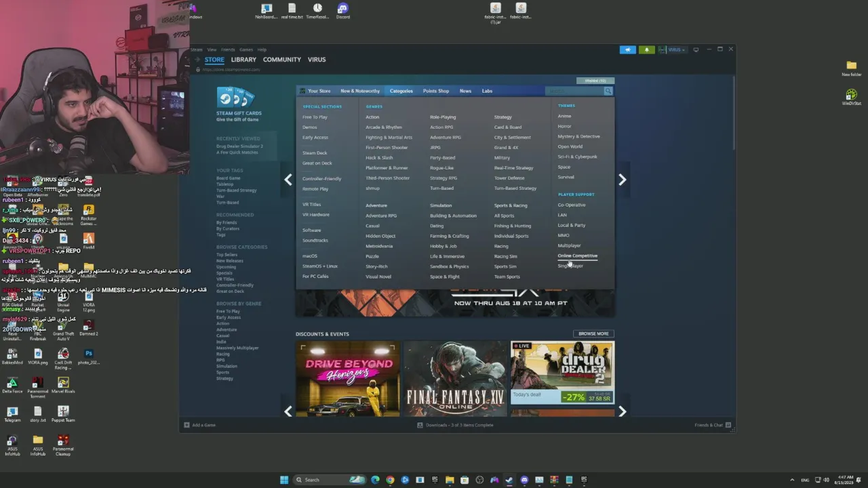Open the story.txt desktop file

(x=38, y=413)
